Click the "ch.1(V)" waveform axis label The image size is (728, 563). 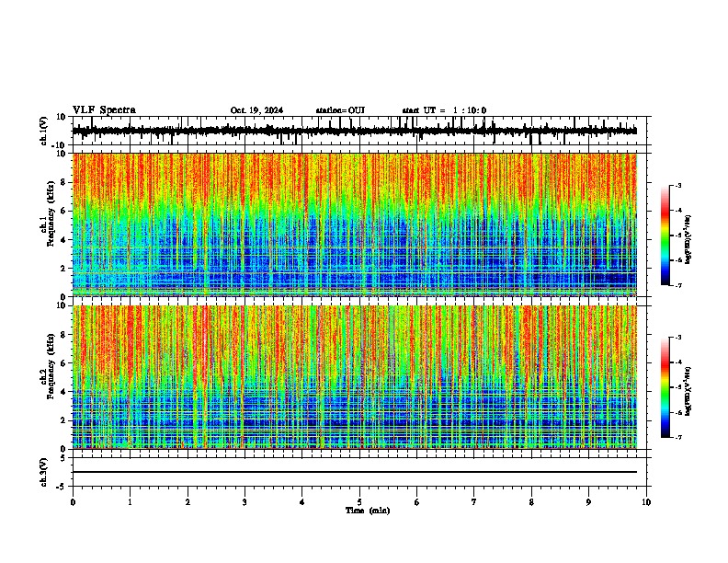tap(44, 131)
